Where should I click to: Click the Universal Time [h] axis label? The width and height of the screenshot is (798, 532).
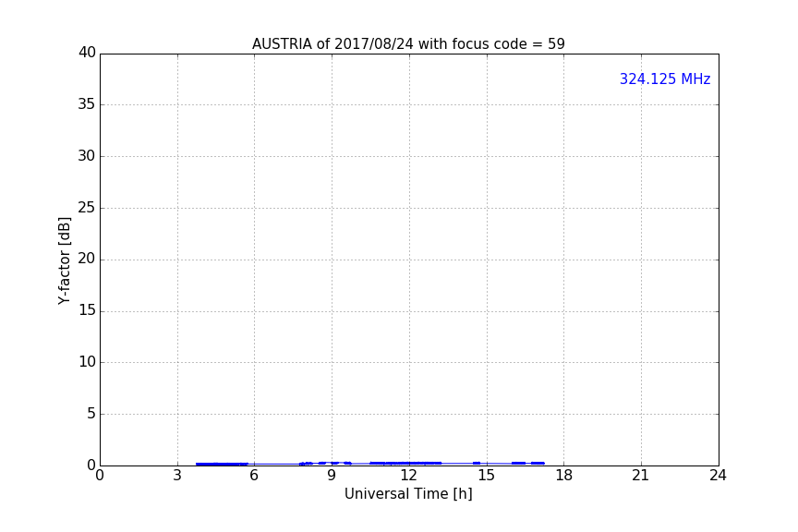[408, 494]
